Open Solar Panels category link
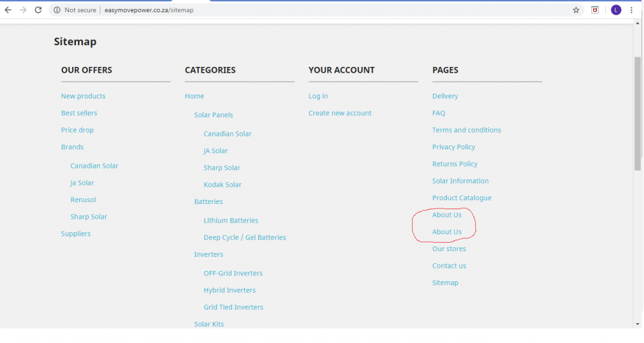This screenshot has width=644, height=343. click(214, 115)
